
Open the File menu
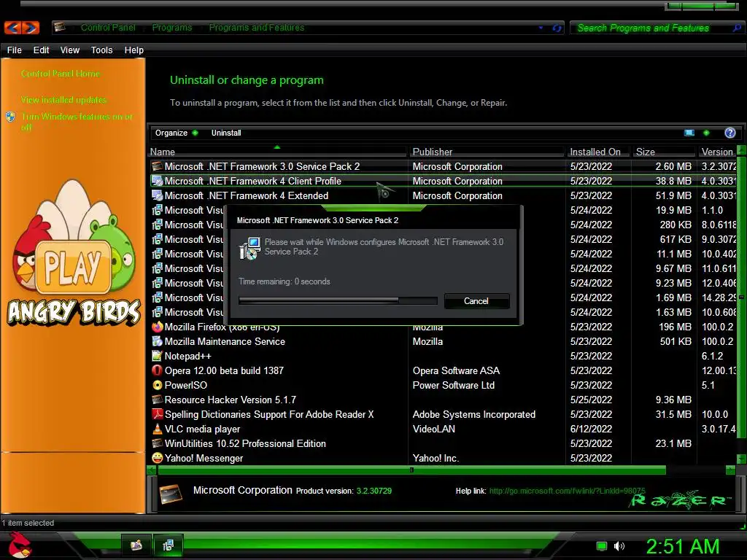tap(15, 50)
